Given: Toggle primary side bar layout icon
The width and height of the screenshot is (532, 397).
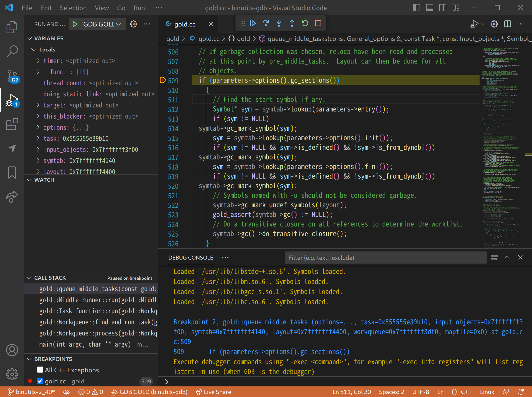Looking at the screenshot, I should click(416, 8).
